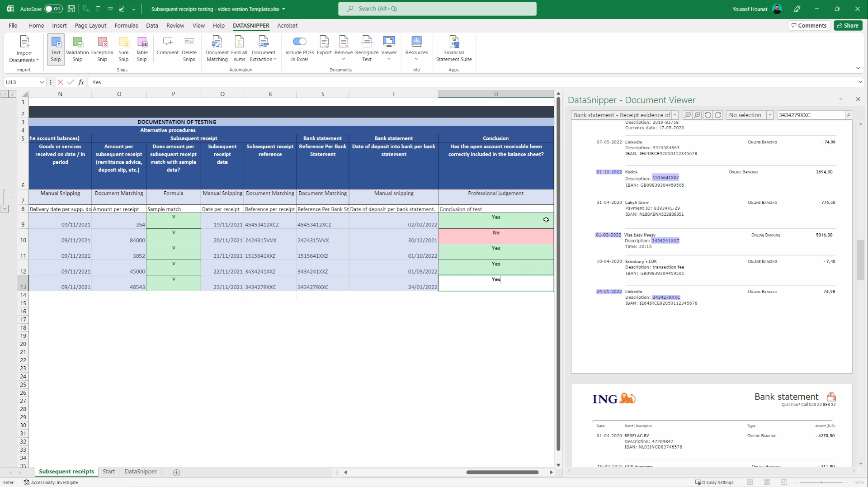Select the Table Snip tool
868x487 pixels.
(142, 49)
